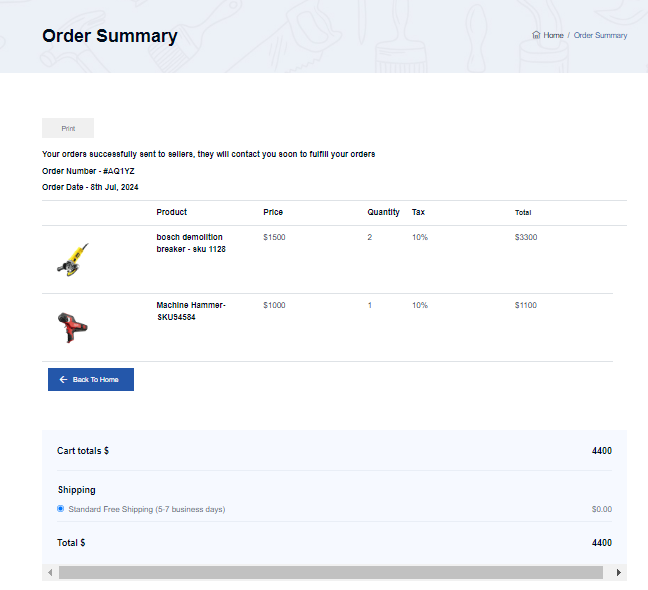Click the Product column header
The width and height of the screenshot is (648, 590).
172,212
